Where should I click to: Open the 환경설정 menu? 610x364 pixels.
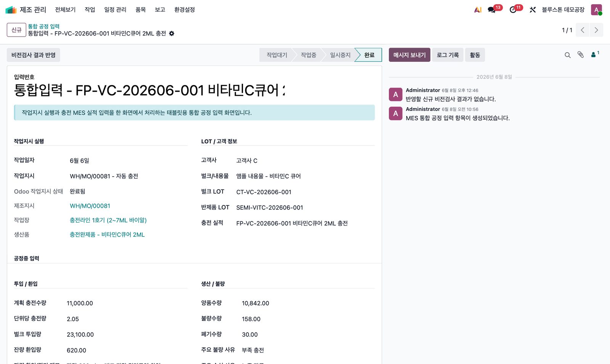click(x=185, y=10)
